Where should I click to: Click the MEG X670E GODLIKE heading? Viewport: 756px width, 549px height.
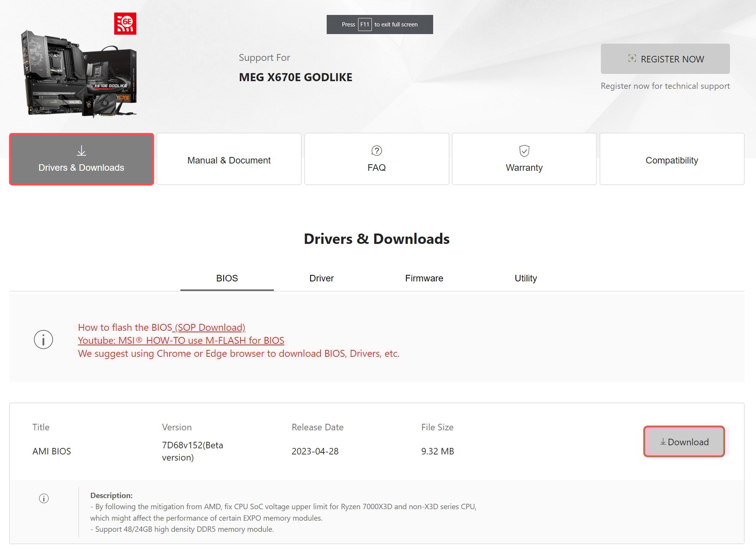(x=296, y=77)
